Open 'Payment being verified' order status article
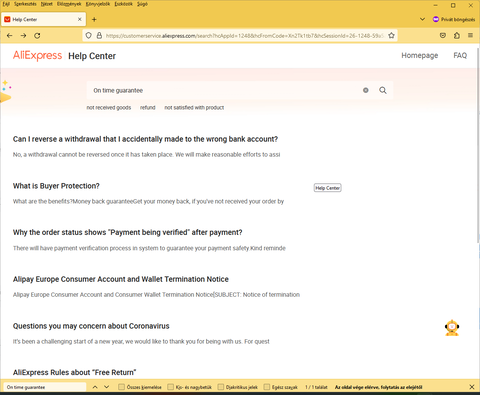Screen dimensions: 480x395 coord(127,232)
